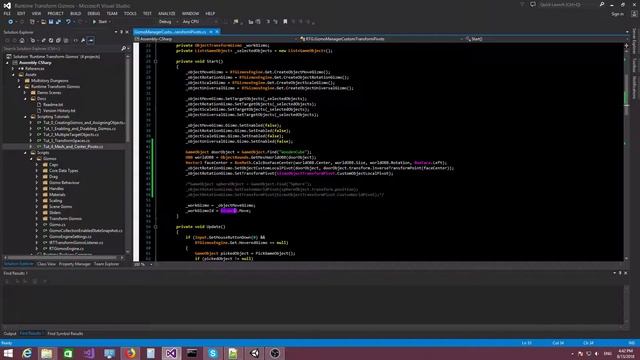
Task: Open the Start() member navigation dropdown
Action: tap(546, 39)
